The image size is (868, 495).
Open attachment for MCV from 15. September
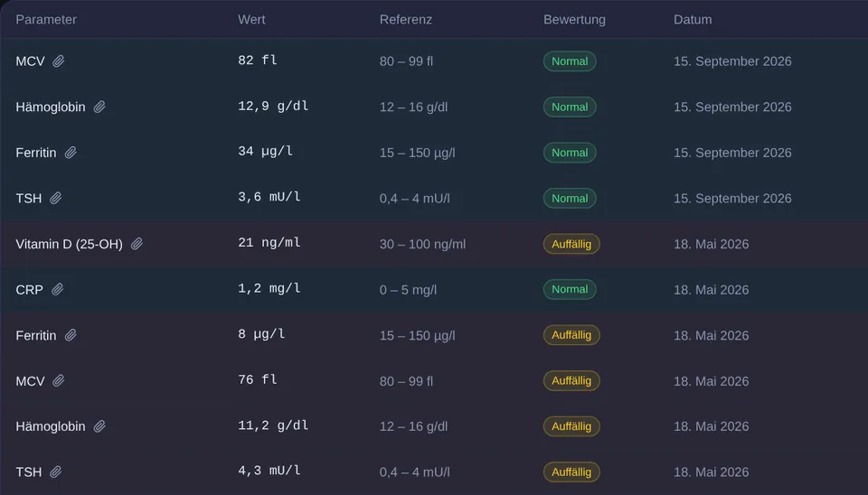[x=58, y=61]
